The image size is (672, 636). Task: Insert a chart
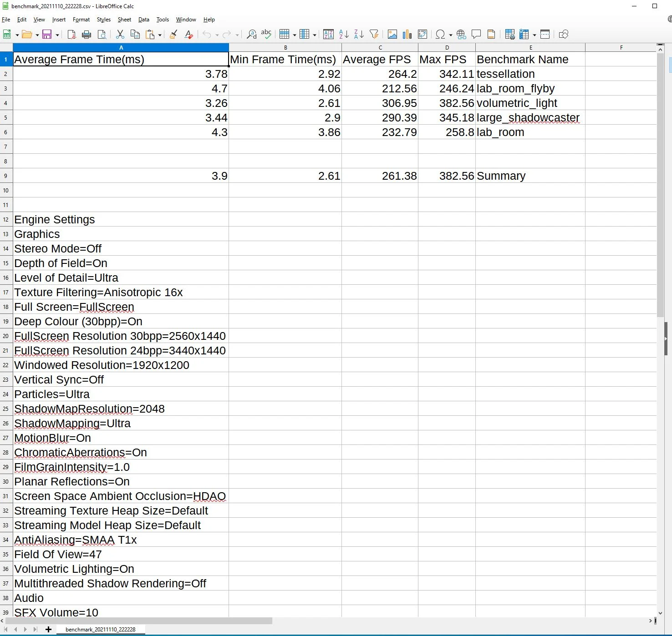coord(407,35)
